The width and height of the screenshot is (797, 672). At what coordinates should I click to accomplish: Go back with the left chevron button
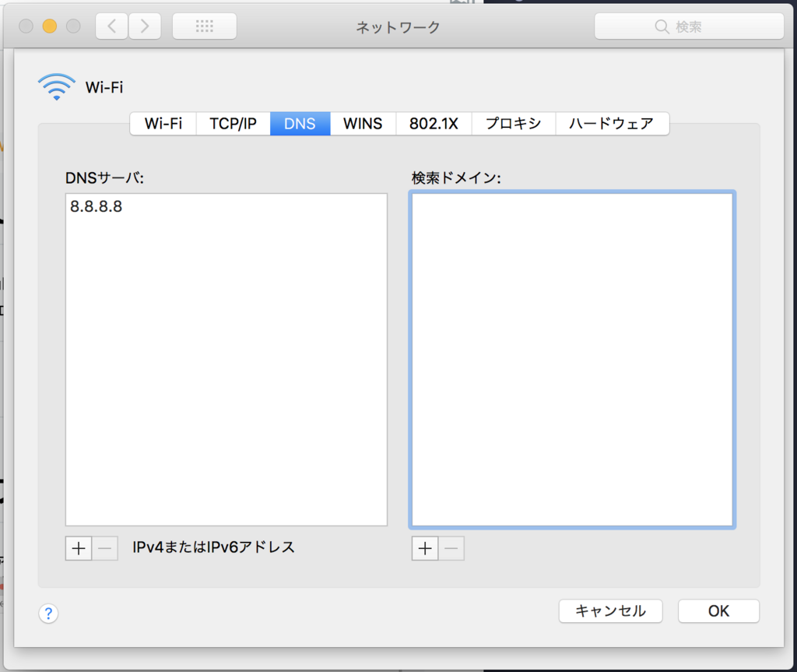[112, 26]
